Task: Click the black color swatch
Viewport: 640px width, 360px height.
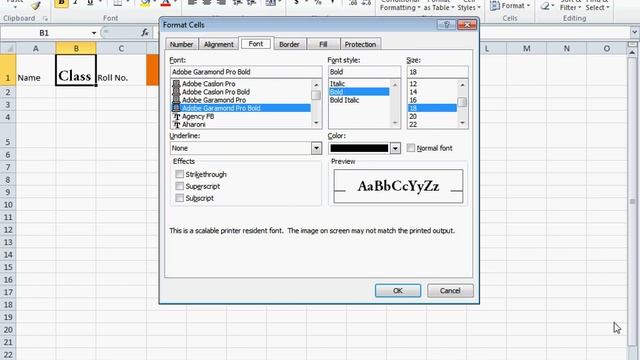Action: (x=359, y=148)
